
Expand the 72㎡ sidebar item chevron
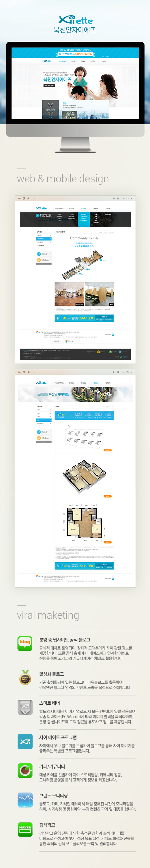click(x=50, y=417)
